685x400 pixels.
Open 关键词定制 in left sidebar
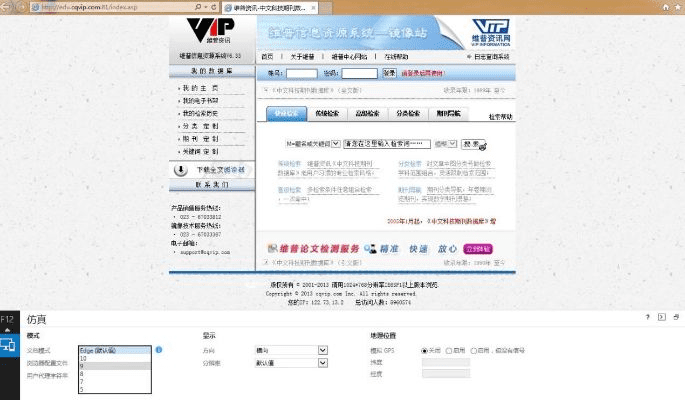[200, 152]
